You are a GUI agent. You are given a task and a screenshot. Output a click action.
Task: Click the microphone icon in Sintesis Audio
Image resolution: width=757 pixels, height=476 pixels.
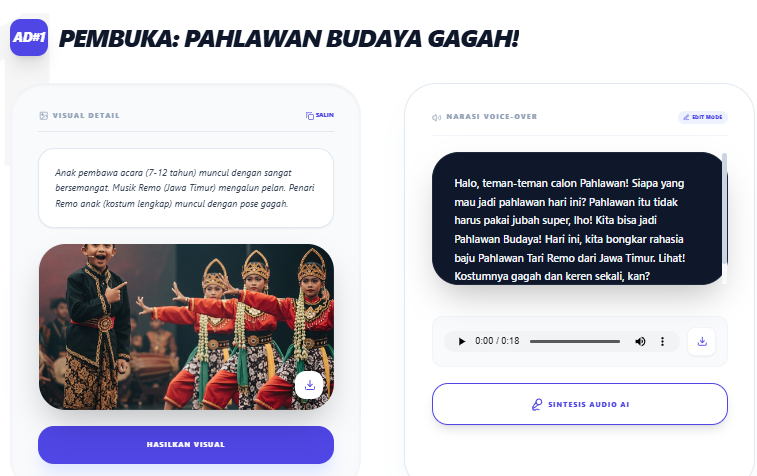click(x=536, y=405)
